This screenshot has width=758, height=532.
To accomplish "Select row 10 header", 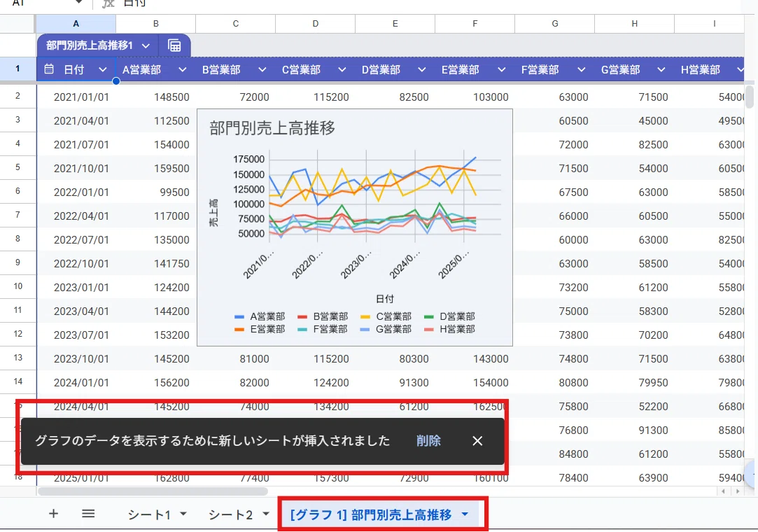I will click(18, 286).
